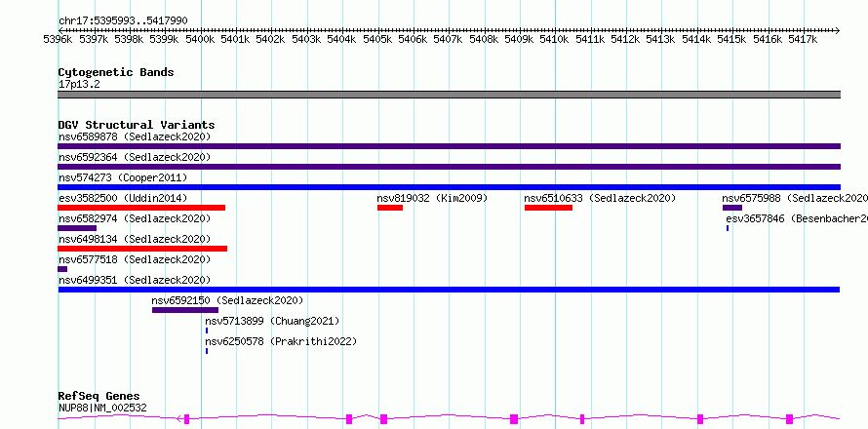The height and width of the screenshot is (429, 868).
Task: Open the nsv6250578 (Prakrithi2022) label
Action: tap(281, 341)
